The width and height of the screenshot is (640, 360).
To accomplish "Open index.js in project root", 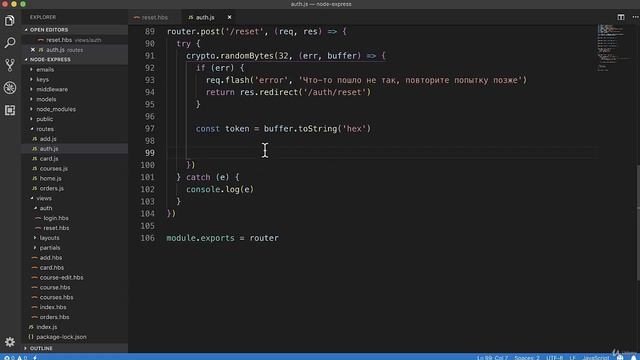I will point(47,327).
